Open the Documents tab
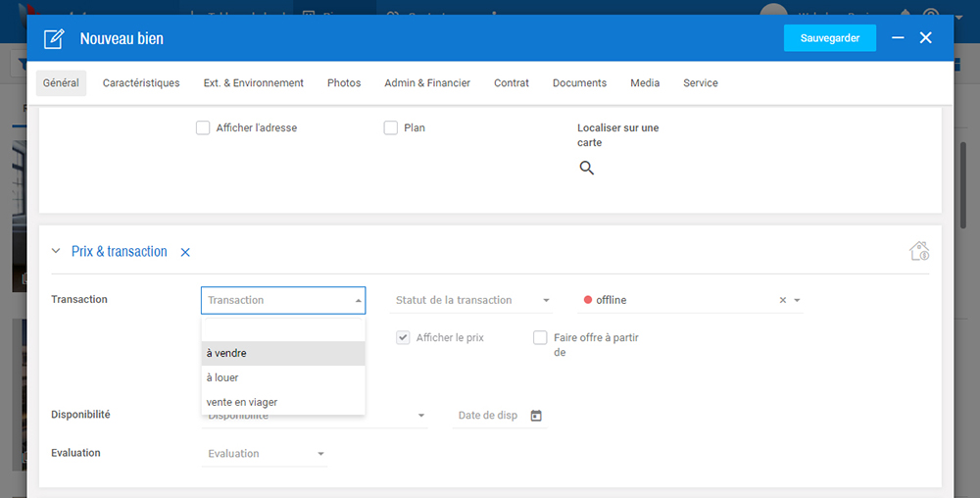 click(x=579, y=83)
